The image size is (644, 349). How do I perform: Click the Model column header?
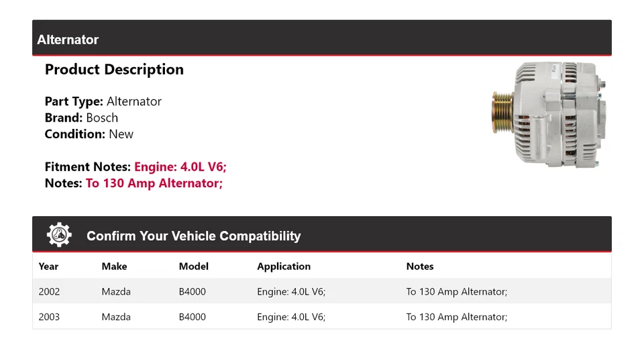click(193, 266)
